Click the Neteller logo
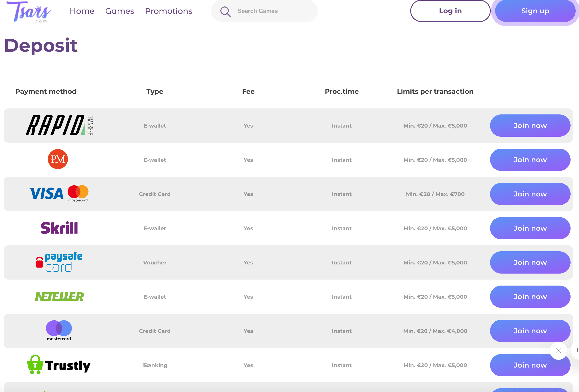Image resolution: width=579 pixels, height=392 pixels. click(x=60, y=296)
